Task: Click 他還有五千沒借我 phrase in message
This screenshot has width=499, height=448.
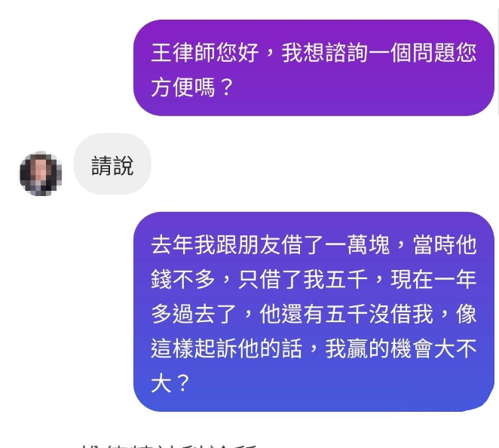Action: coord(347,314)
